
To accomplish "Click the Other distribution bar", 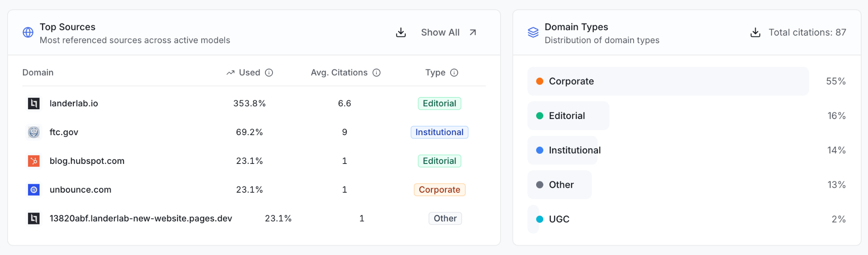I will [559, 185].
